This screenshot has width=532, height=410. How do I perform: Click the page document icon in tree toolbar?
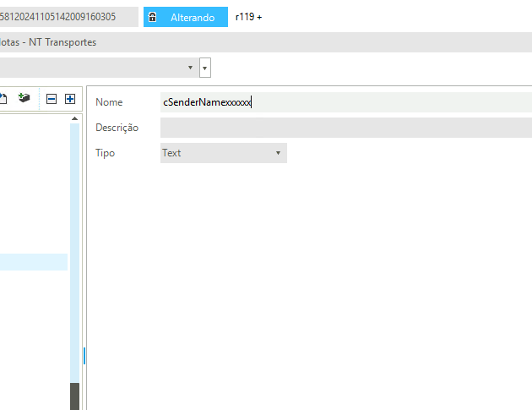point(3,99)
